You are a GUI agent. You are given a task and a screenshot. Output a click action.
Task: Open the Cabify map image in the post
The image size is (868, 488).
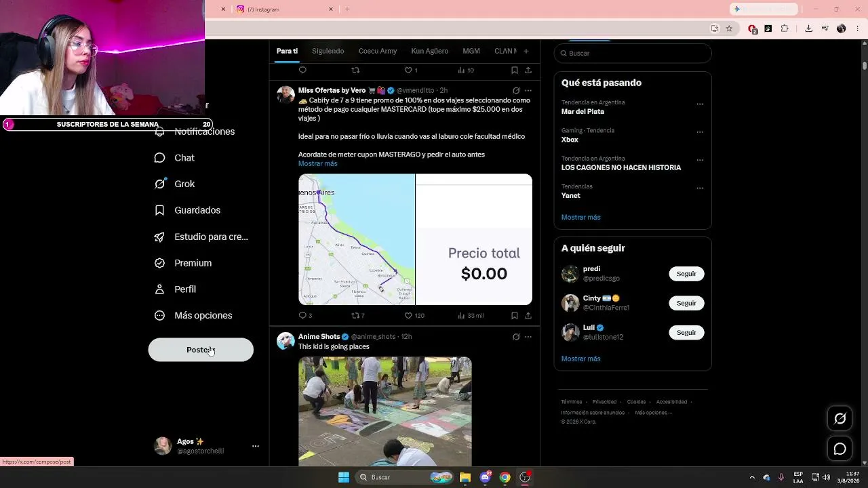(x=357, y=239)
